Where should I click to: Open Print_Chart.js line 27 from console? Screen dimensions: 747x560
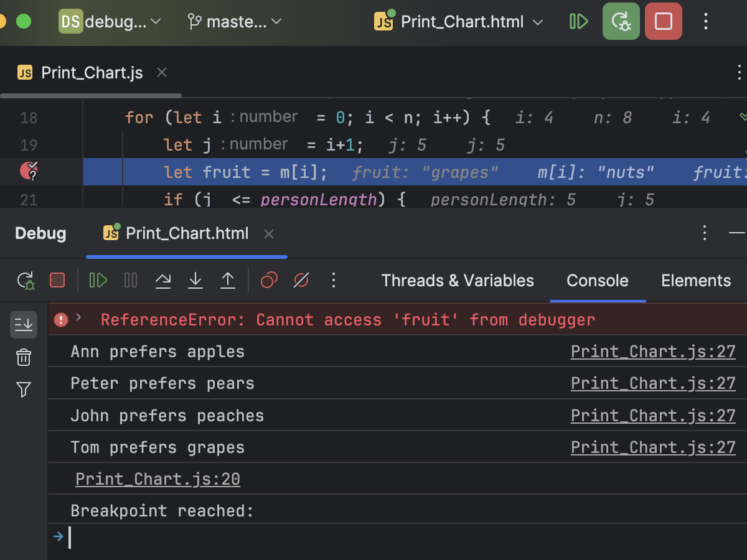pyautogui.click(x=652, y=352)
